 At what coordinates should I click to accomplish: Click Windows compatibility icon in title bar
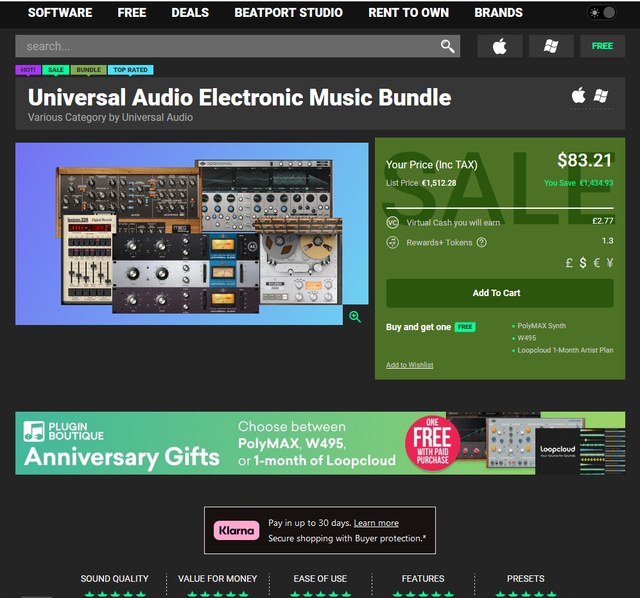[601, 96]
